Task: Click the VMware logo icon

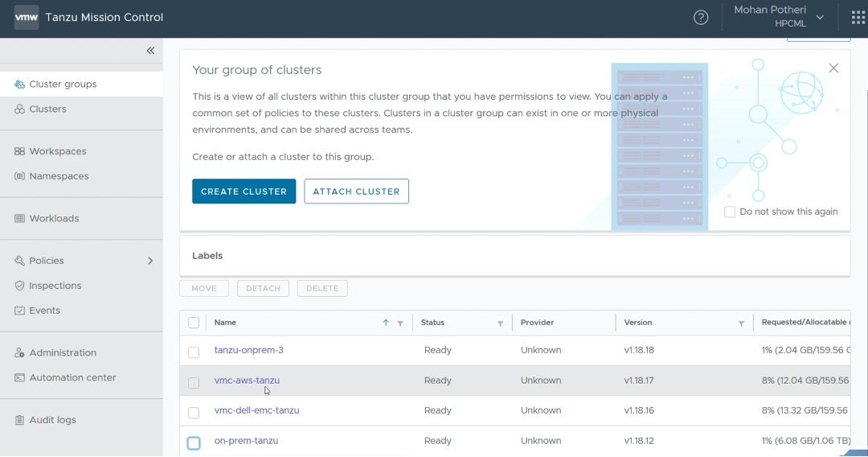Action: (x=27, y=18)
